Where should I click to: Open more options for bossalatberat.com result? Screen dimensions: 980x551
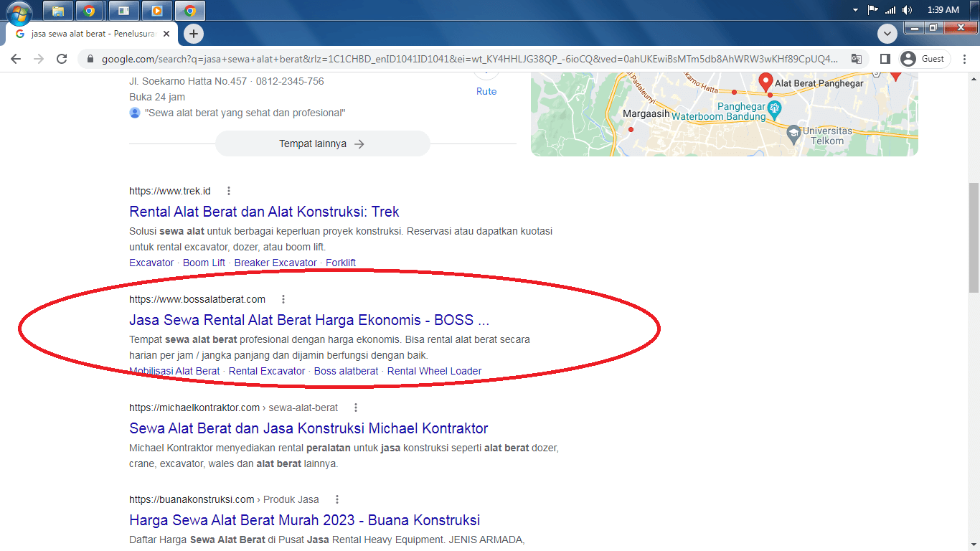pyautogui.click(x=283, y=299)
